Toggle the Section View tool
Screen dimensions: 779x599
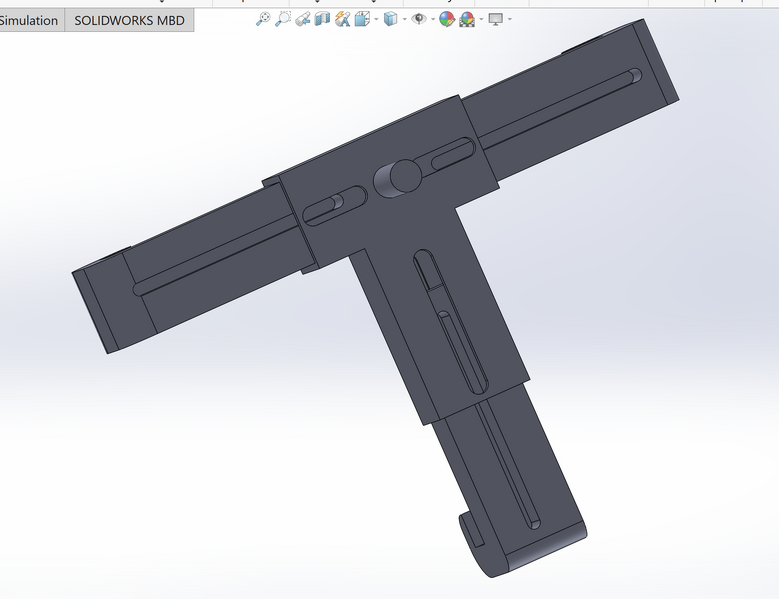pyautogui.click(x=322, y=19)
